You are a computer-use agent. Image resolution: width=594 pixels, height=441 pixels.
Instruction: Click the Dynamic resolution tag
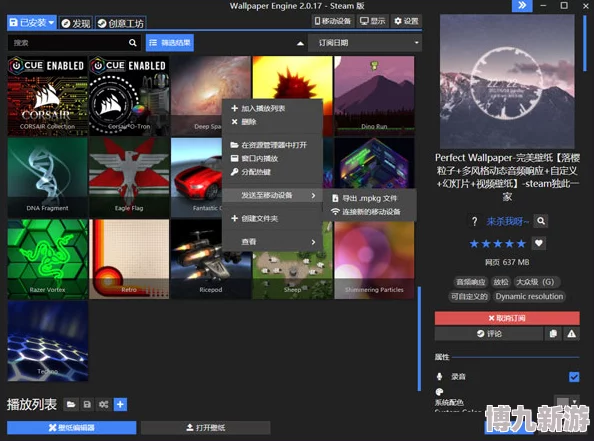click(x=529, y=296)
